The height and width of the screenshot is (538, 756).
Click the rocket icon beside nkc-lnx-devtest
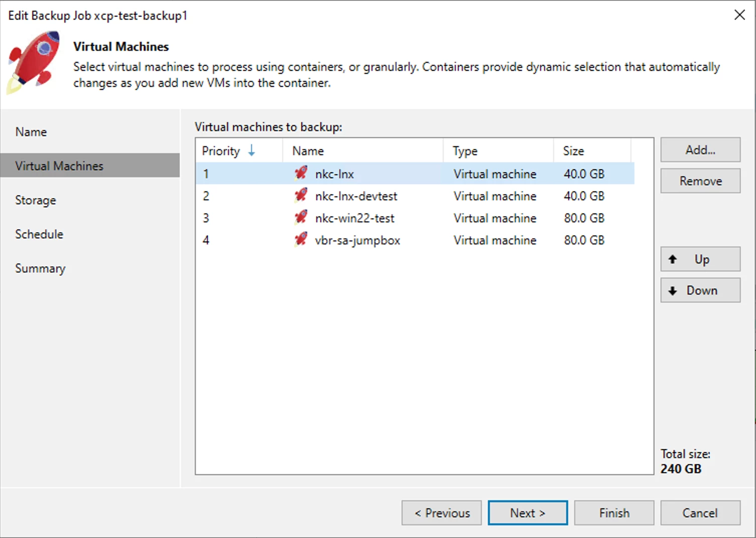301,195
